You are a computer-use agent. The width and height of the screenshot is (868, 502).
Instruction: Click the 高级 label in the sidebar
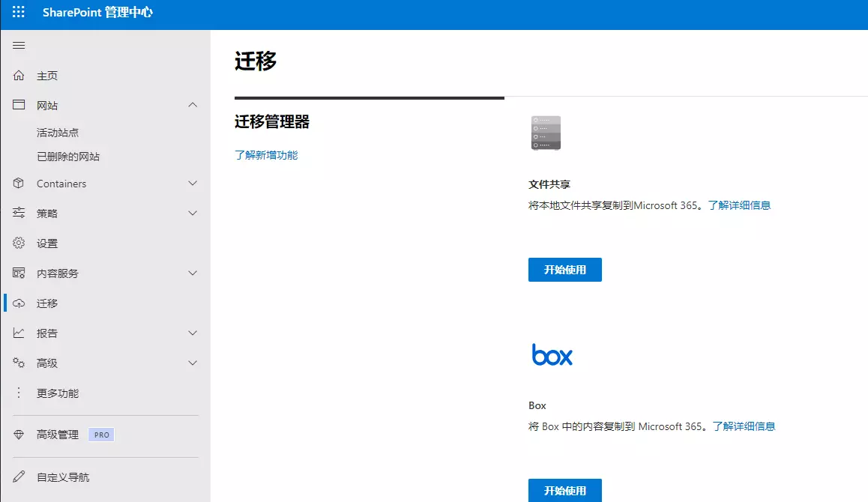click(x=47, y=363)
